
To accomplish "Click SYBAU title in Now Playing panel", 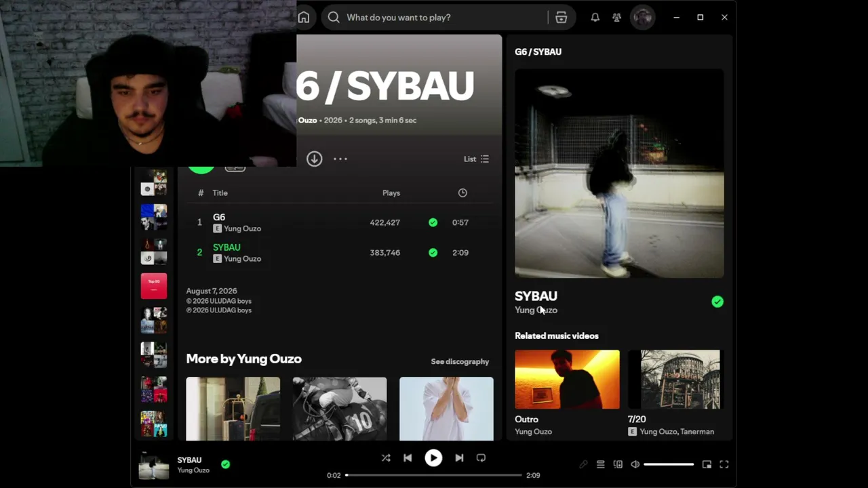I will 536,296.
